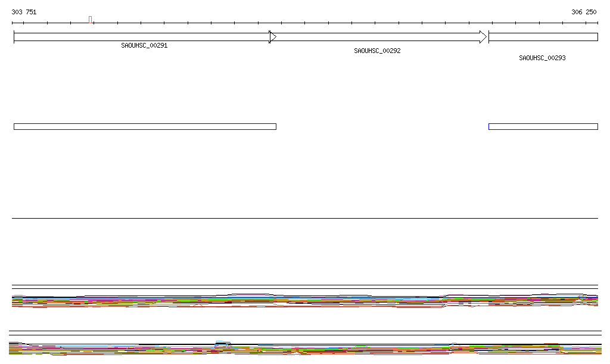Select the short blue feature bar below SAOUHSC_00293
Image resolution: width=610 pixels, height=364 pixels.
pos(543,126)
